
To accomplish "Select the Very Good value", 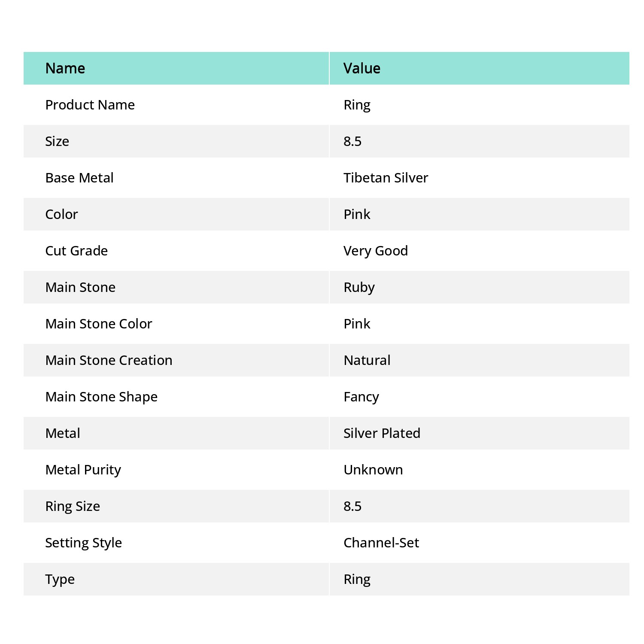I will 376,251.
